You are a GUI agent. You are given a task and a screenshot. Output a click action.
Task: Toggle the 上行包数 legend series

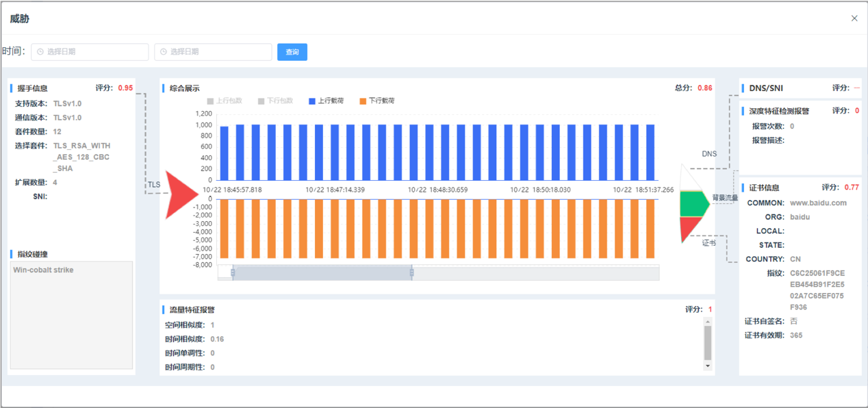click(225, 101)
